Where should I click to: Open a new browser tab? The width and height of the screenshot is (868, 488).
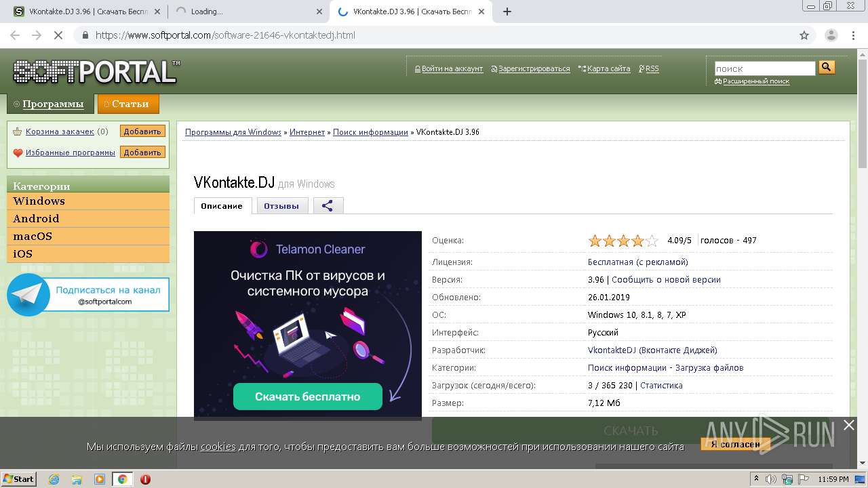507,12
